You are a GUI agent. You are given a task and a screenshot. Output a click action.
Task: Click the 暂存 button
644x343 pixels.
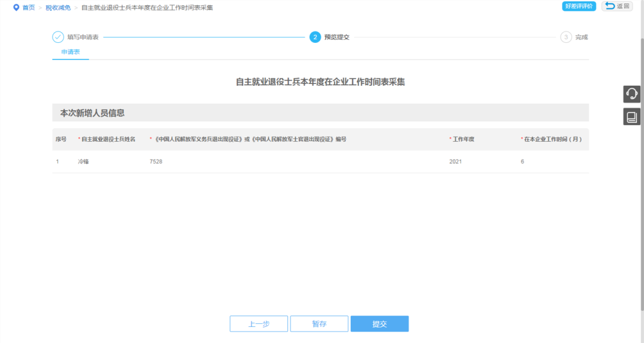(x=319, y=324)
